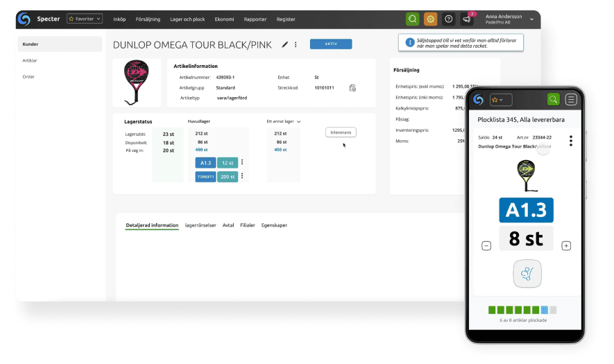Click the barcode icon next to Streckkod
Image resolution: width=614 pixels, height=364 pixels.
click(x=352, y=88)
